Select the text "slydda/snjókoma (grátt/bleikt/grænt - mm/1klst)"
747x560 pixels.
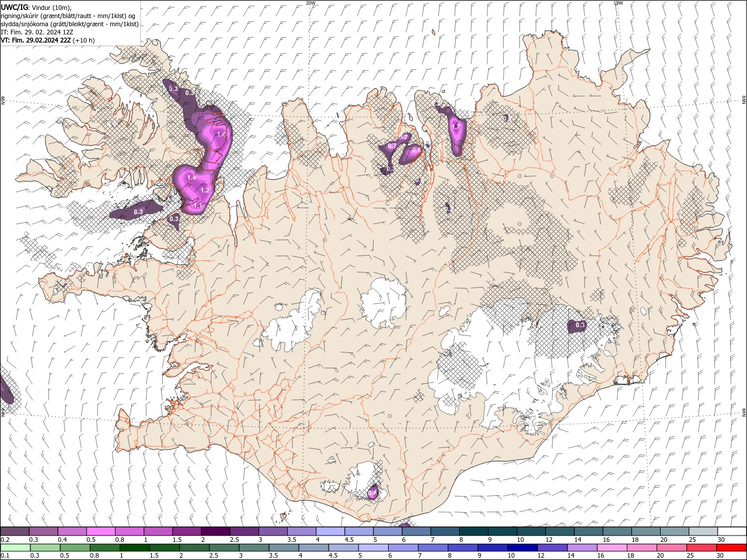click(69, 24)
